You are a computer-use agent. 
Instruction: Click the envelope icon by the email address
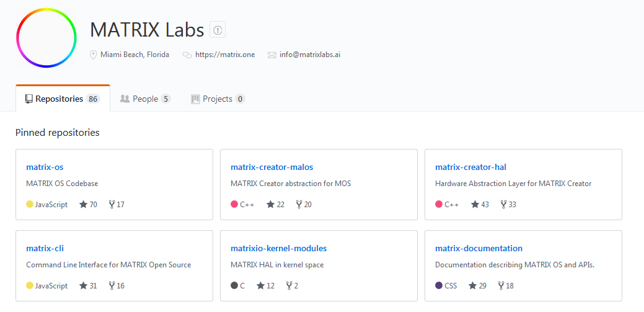[272, 55]
